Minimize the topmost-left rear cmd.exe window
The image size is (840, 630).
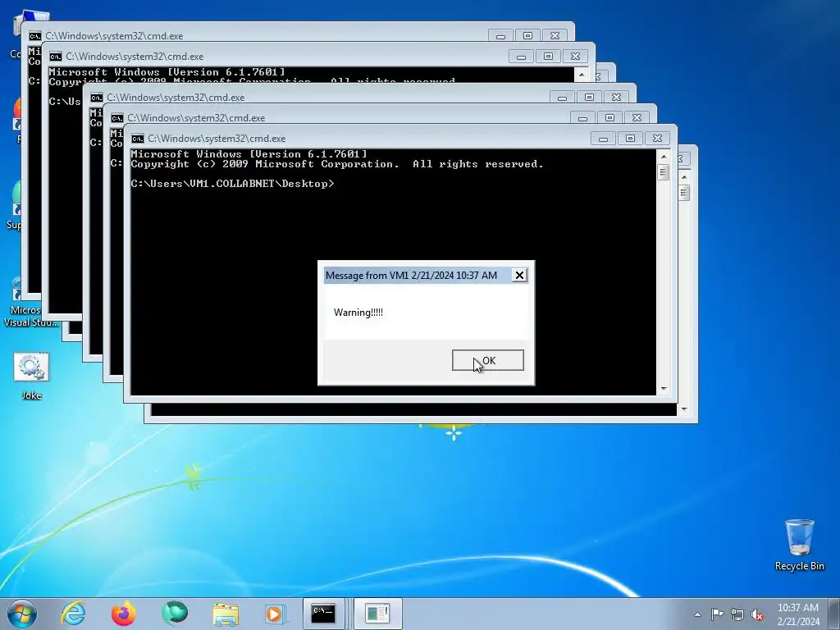(501, 36)
